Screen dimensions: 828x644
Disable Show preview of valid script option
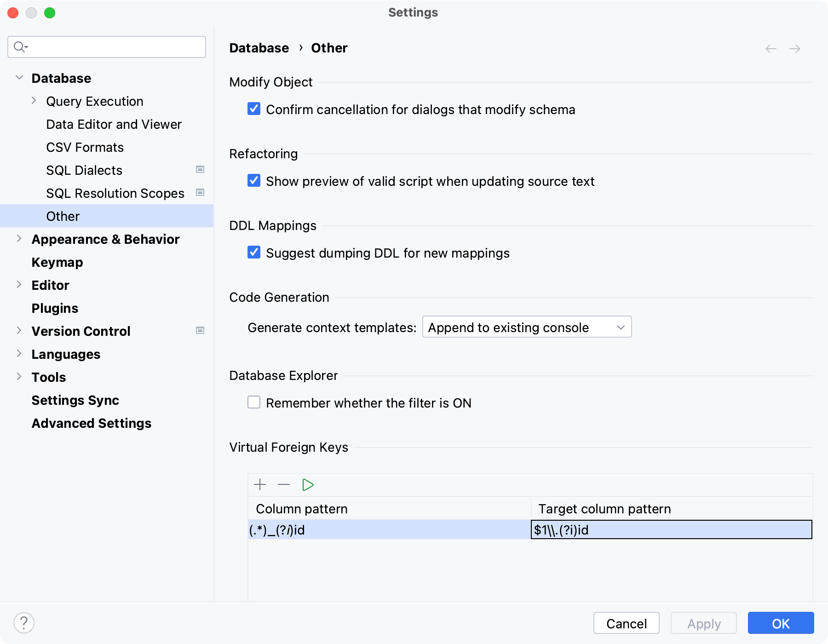[254, 181]
